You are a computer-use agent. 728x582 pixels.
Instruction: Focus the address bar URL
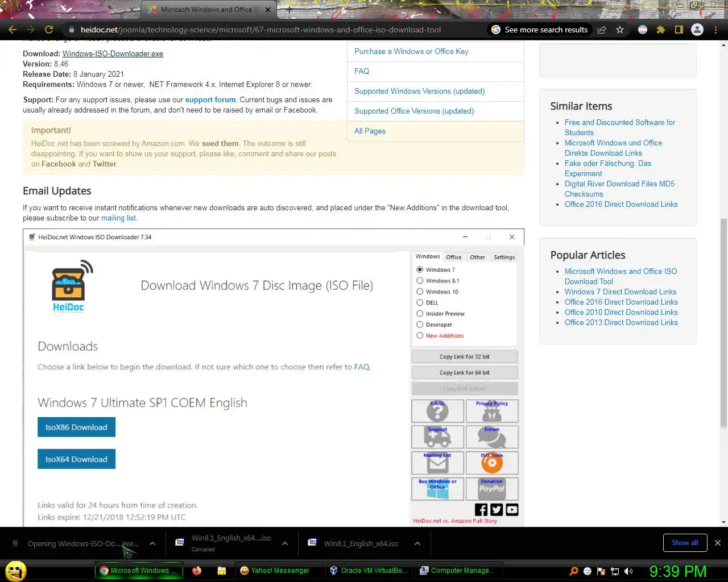tap(260, 30)
